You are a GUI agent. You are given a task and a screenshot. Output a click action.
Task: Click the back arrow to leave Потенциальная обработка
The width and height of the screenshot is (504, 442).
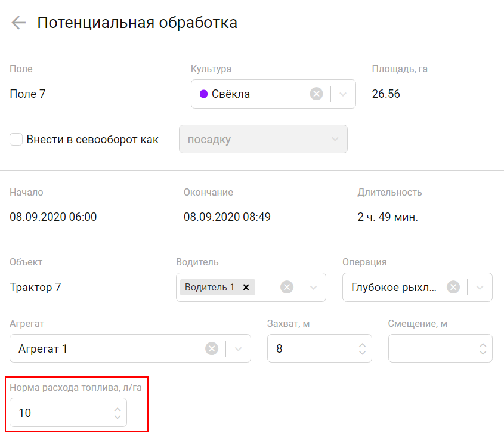18,23
